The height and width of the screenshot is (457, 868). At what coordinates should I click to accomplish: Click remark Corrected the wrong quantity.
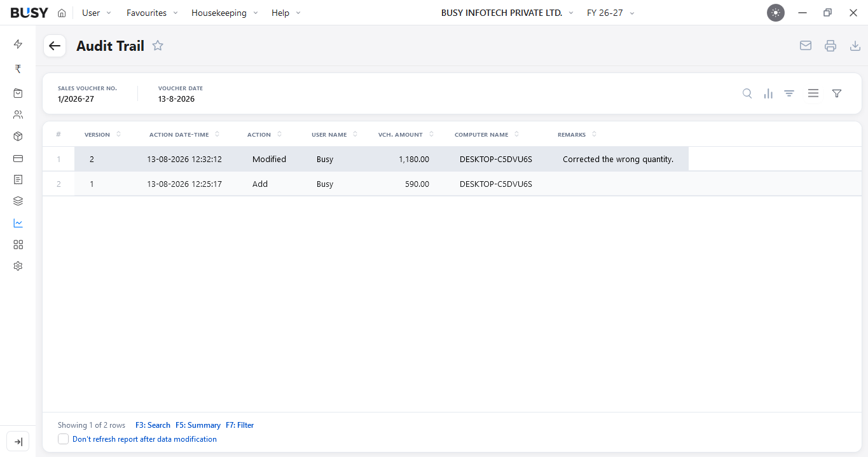click(618, 159)
